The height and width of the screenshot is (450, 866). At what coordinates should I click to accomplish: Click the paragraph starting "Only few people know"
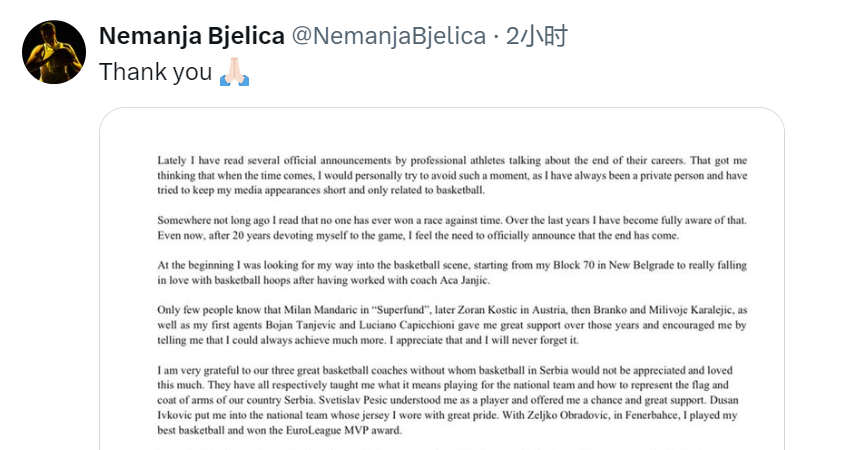[452, 325]
